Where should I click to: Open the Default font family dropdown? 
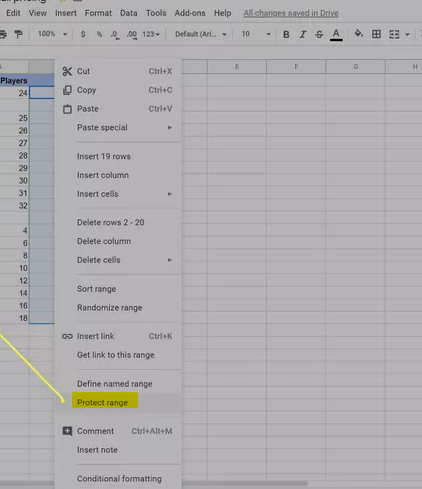201,34
